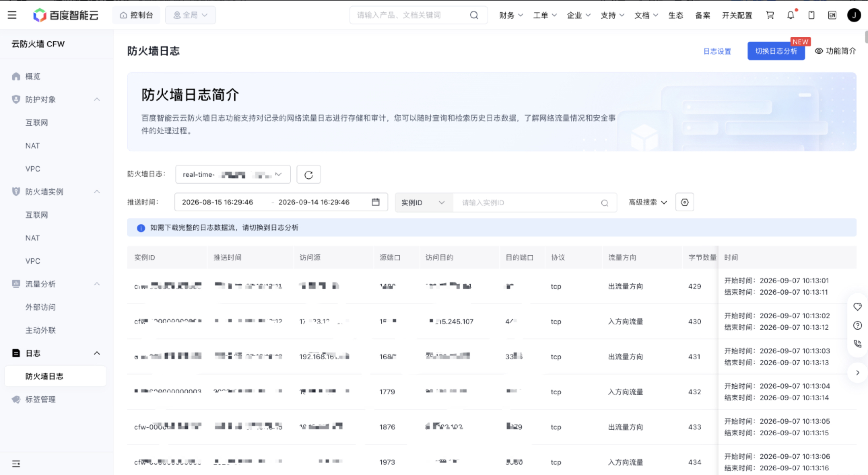This screenshot has width=868, height=475.
Task: Open the calendar date picker icon
Action: coord(376,202)
